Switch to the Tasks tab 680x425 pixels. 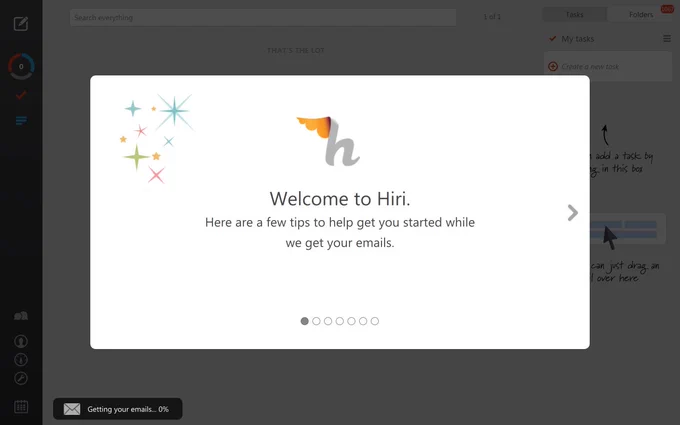575,15
